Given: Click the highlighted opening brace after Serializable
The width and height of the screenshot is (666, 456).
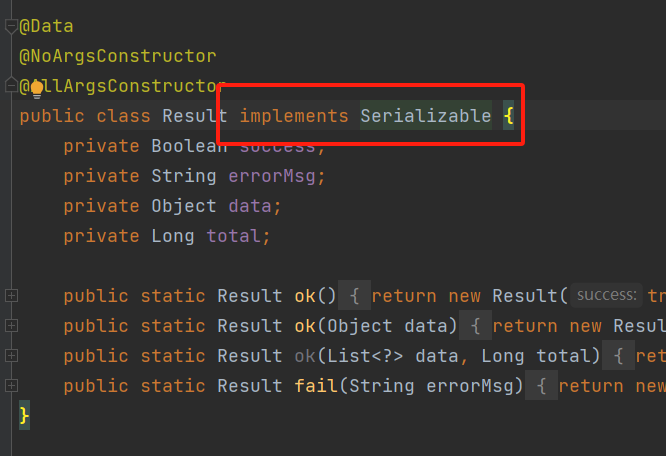Looking at the screenshot, I should pyautogui.click(x=508, y=116).
